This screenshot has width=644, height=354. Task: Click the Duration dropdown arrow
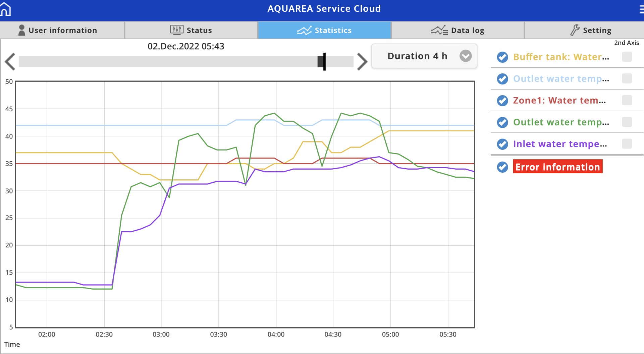(466, 56)
